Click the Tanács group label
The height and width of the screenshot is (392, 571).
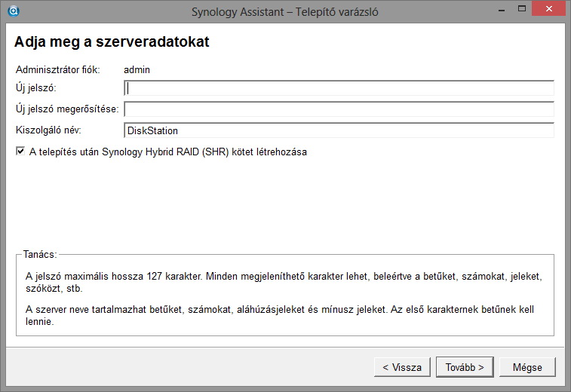(x=40, y=254)
